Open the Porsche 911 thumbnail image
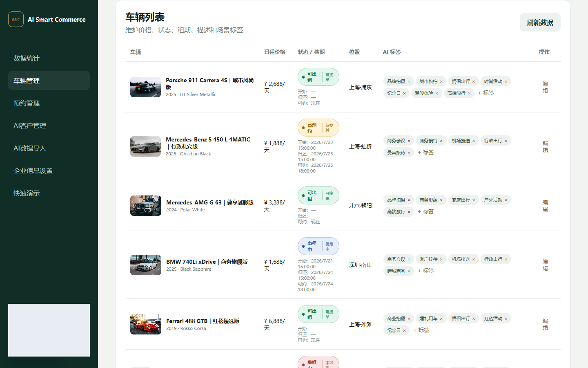Image resolution: width=588 pixels, height=368 pixels. [145, 87]
